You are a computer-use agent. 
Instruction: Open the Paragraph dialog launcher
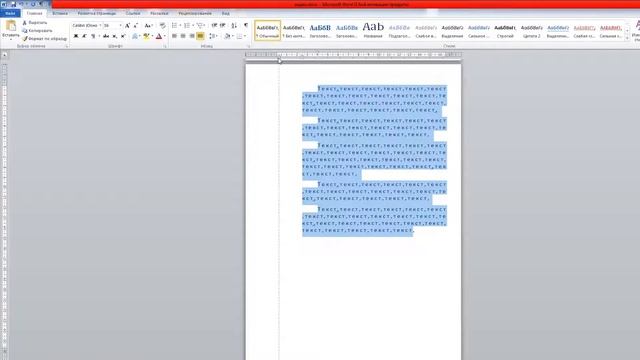tap(248, 47)
